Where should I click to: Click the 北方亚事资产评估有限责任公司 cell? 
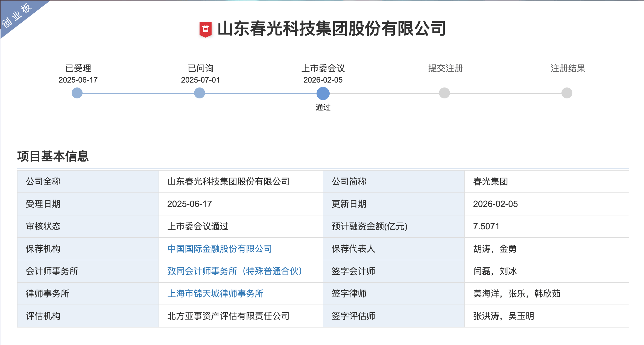pos(228,316)
